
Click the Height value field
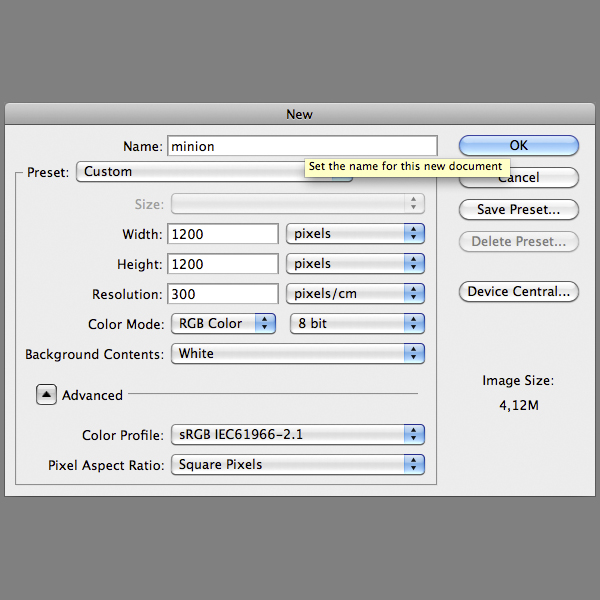tap(224, 264)
